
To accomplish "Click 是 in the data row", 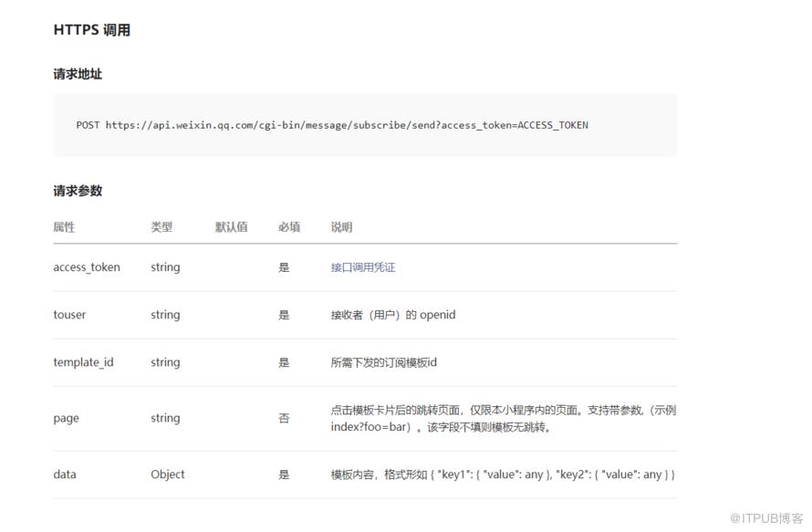I will tap(284, 475).
